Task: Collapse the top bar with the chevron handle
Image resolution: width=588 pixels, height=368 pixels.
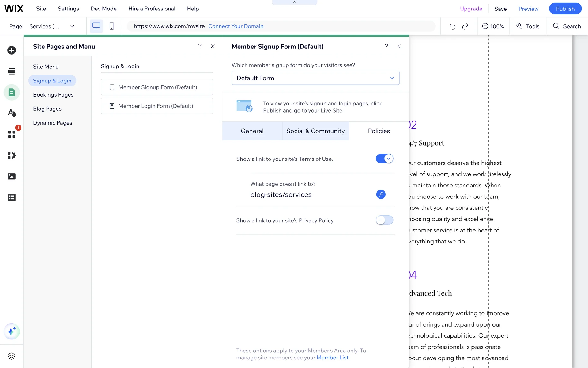Action: tap(294, 2)
